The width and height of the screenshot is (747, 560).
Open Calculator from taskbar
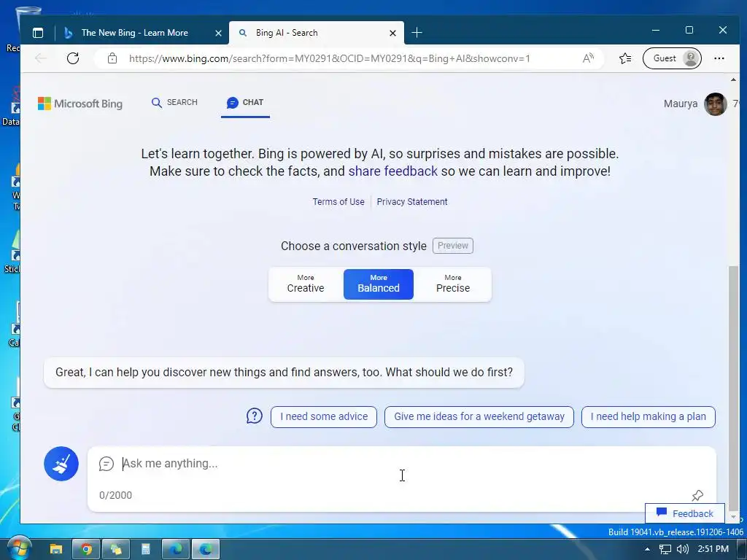click(x=146, y=549)
